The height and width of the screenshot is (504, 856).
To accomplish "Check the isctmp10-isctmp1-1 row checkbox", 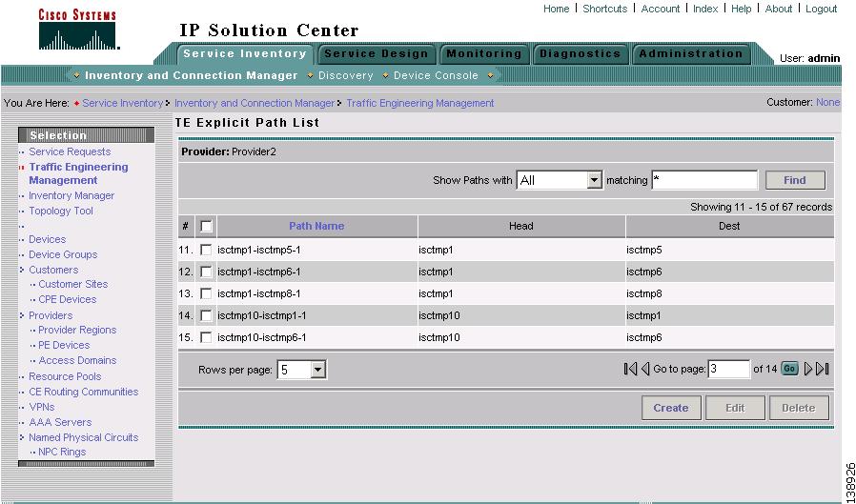I will pos(206,315).
